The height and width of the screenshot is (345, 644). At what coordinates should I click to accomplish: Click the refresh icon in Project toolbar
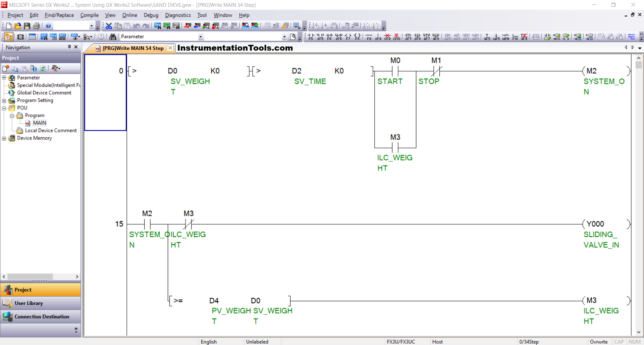pyautogui.click(x=43, y=68)
